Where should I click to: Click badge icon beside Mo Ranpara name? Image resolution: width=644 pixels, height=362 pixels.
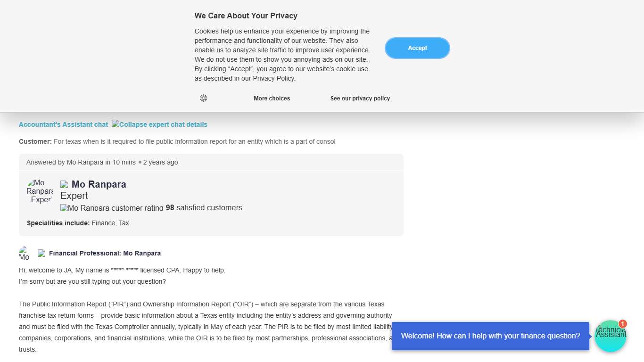tap(64, 184)
